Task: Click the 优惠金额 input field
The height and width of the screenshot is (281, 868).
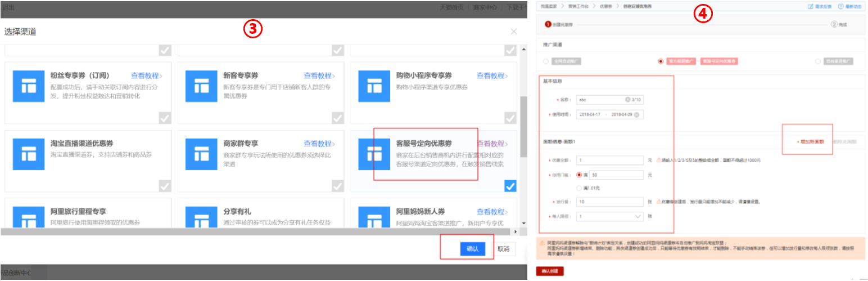Action: click(609, 160)
